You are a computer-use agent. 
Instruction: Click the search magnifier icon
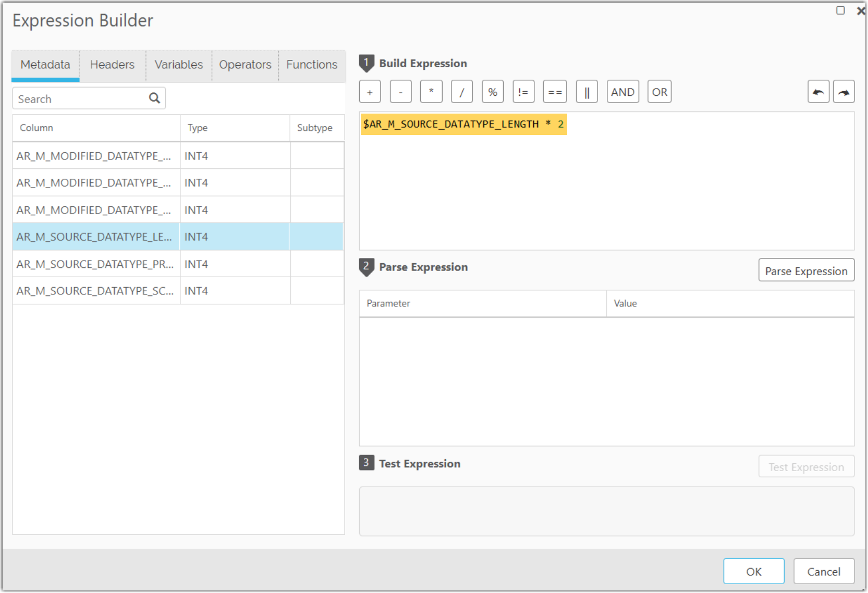(x=154, y=98)
